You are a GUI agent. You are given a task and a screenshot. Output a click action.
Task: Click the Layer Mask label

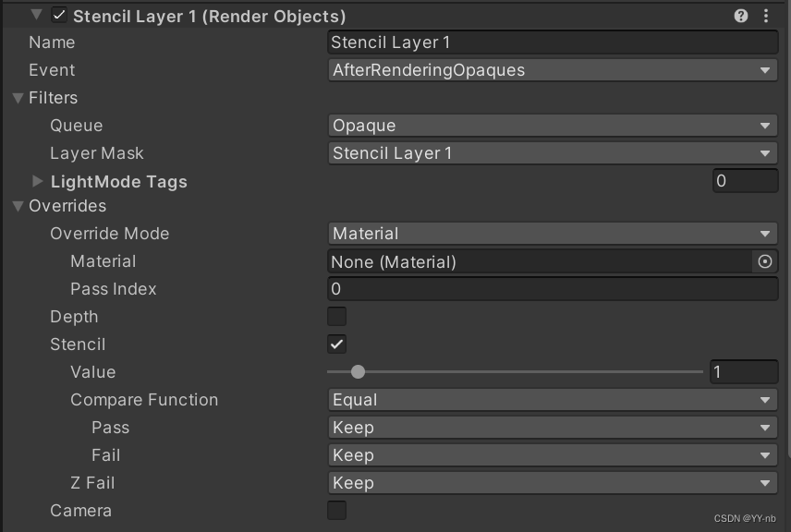point(97,153)
